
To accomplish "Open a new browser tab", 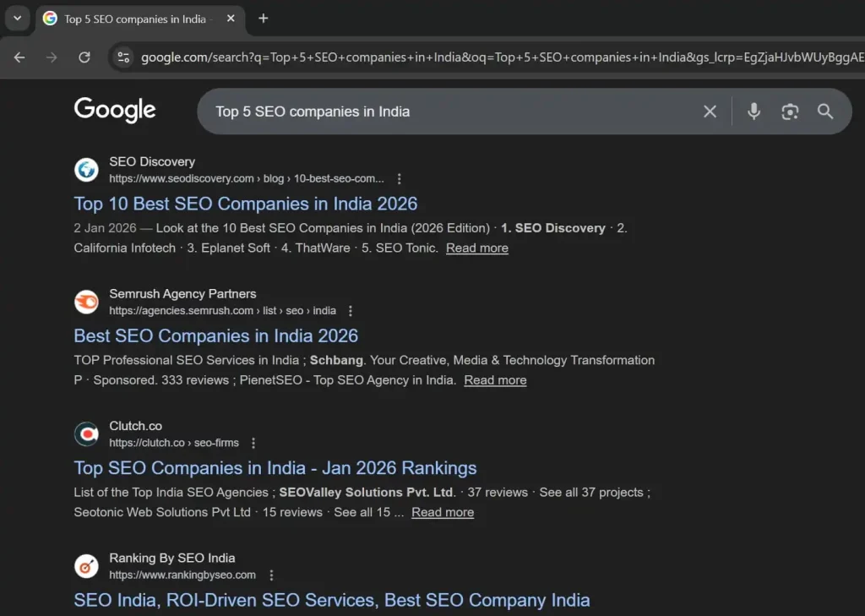I will (x=264, y=19).
